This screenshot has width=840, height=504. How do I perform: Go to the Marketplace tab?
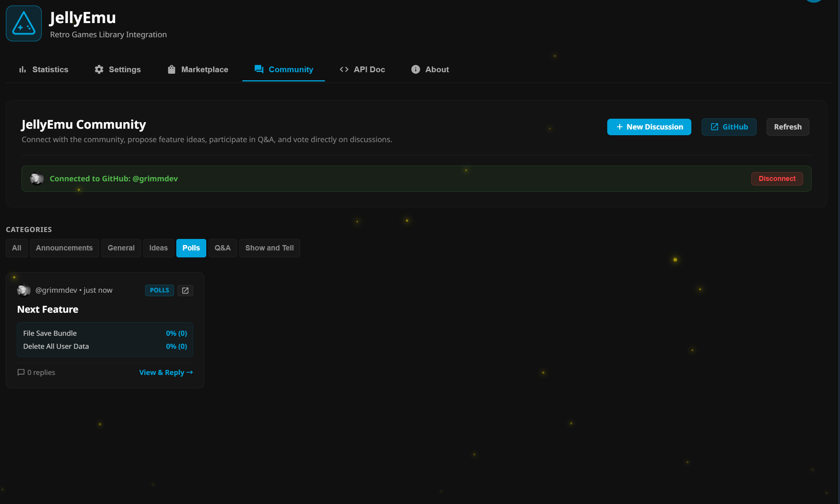[x=198, y=70]
